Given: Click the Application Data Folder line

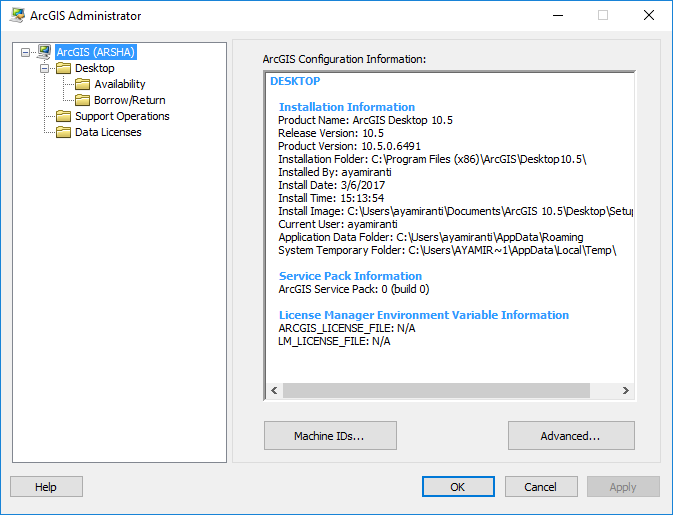Looking at the screenshot, I should click(431, 237).
